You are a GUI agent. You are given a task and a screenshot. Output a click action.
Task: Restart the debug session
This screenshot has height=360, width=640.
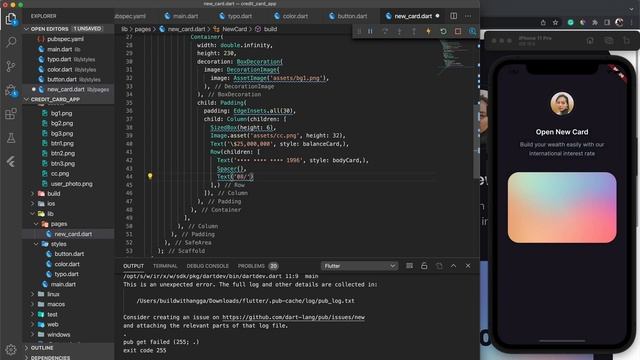(x=443, y=31)
